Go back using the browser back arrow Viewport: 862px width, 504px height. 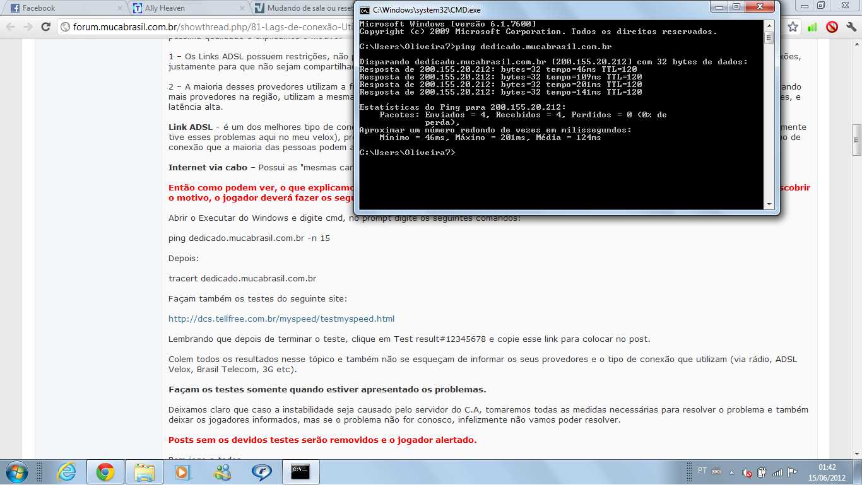11,27
